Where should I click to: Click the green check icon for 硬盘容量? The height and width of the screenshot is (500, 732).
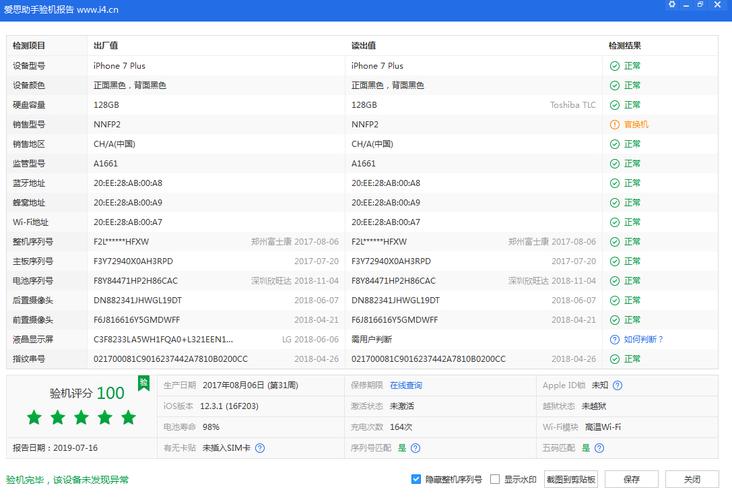pyautogui.click(x=615, y=105)
